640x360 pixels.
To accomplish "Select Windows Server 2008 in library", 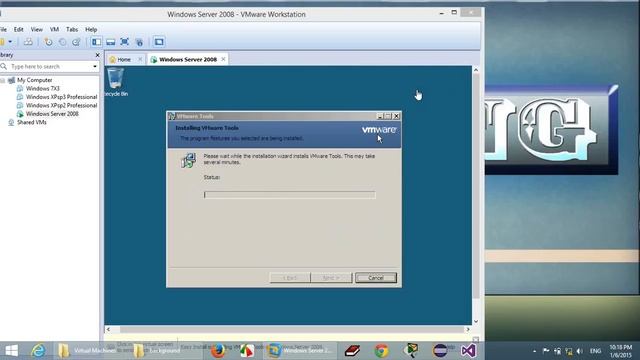I will pos(52,114).
